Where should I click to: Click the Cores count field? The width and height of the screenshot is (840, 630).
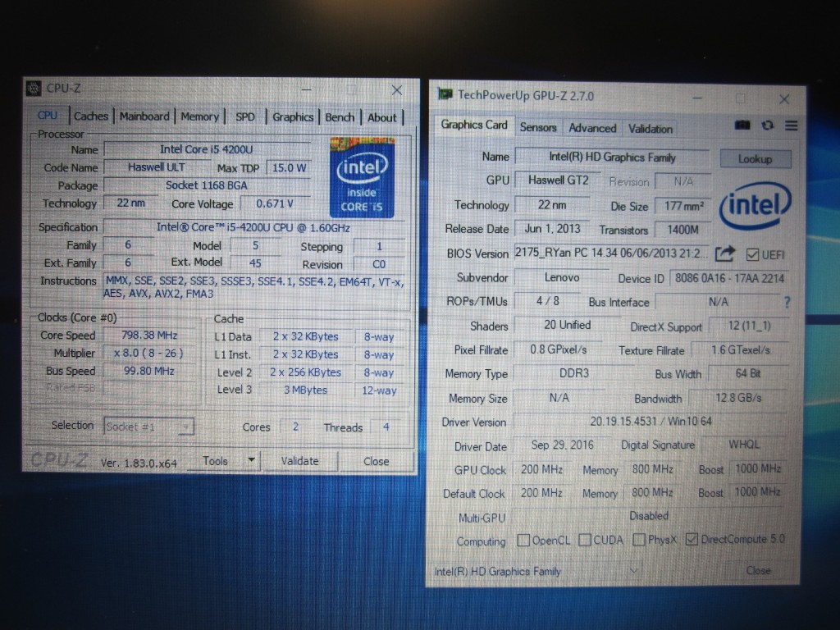(295, 427)
